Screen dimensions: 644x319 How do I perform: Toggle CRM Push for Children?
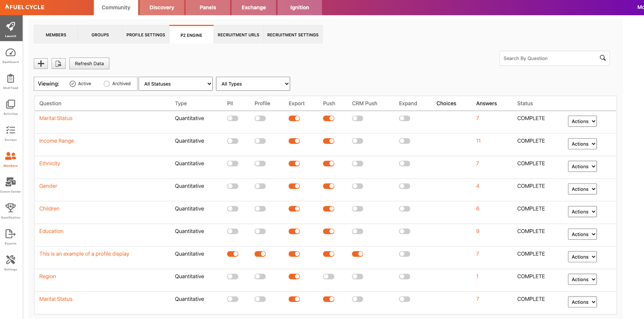coord(358,209)
